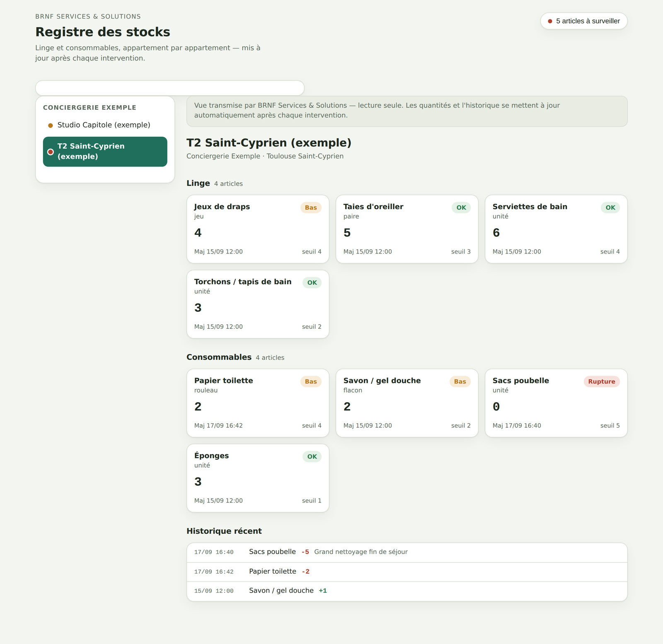Open the Taies d'oreiller card

(407, 229)
